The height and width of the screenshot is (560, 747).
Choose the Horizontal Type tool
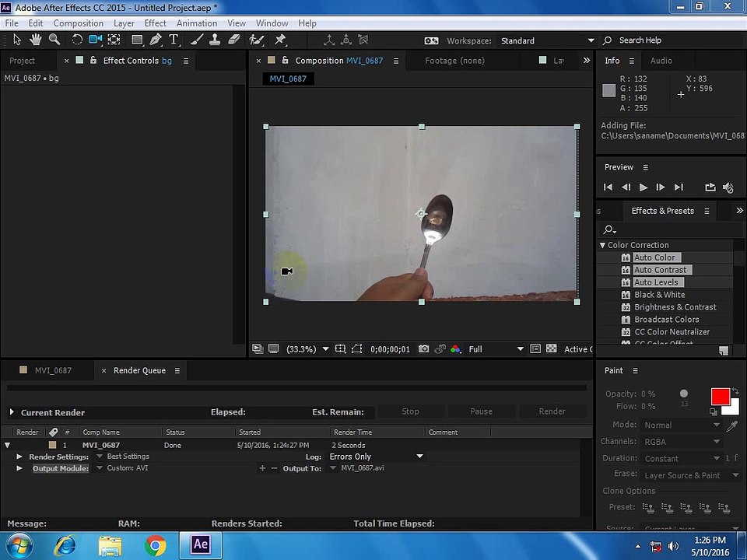click(x=174, y=40)
